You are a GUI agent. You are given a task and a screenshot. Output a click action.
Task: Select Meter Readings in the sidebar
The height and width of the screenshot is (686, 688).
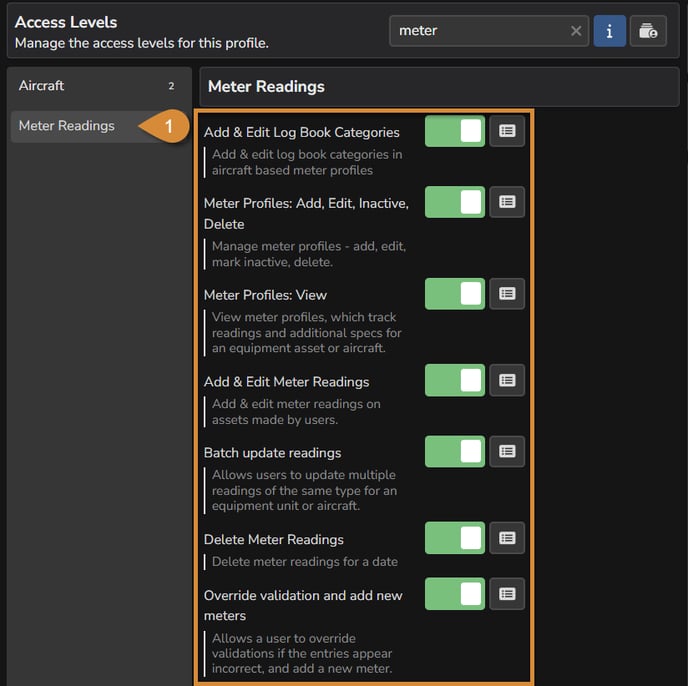pos(75,126)
